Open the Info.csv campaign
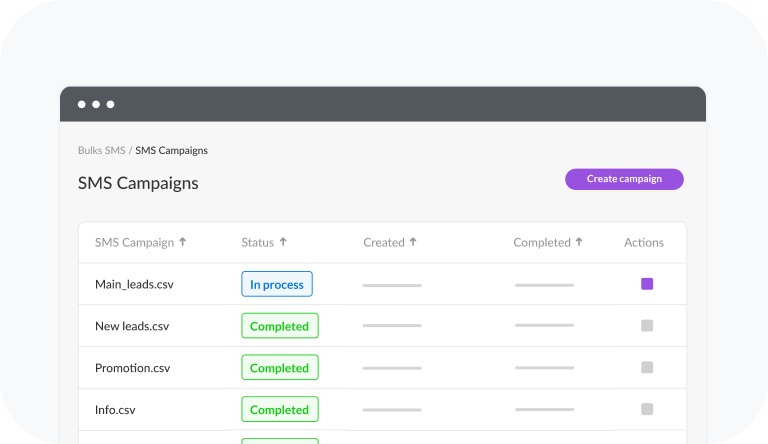This screenshot has height=444, width=768. coord(115,410)
